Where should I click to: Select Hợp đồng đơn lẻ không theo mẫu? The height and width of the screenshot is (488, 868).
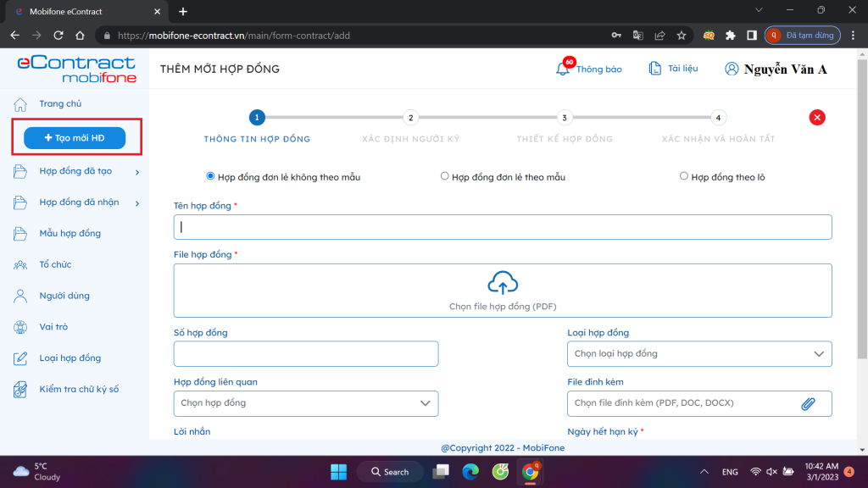coord(211,176)
